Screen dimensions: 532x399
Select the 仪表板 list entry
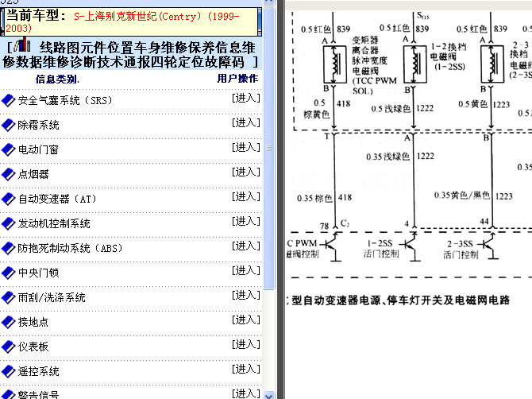pos(33,347)
